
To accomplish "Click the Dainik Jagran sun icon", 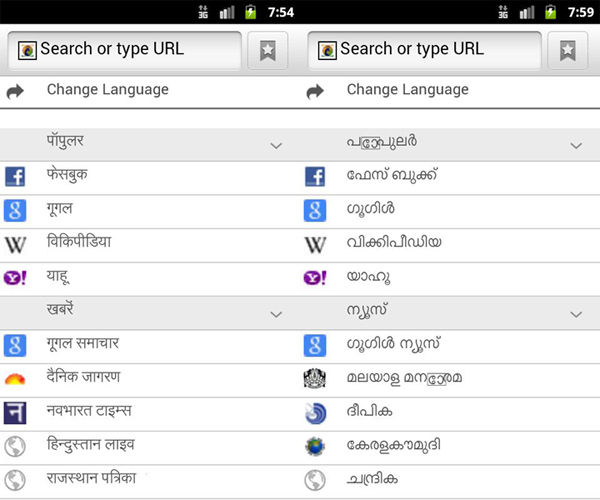I will coord(15,379).
